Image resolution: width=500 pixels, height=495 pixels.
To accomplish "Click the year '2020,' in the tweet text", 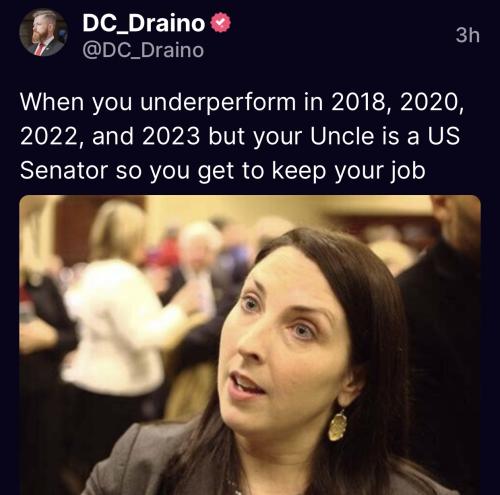I will point(432,102).
